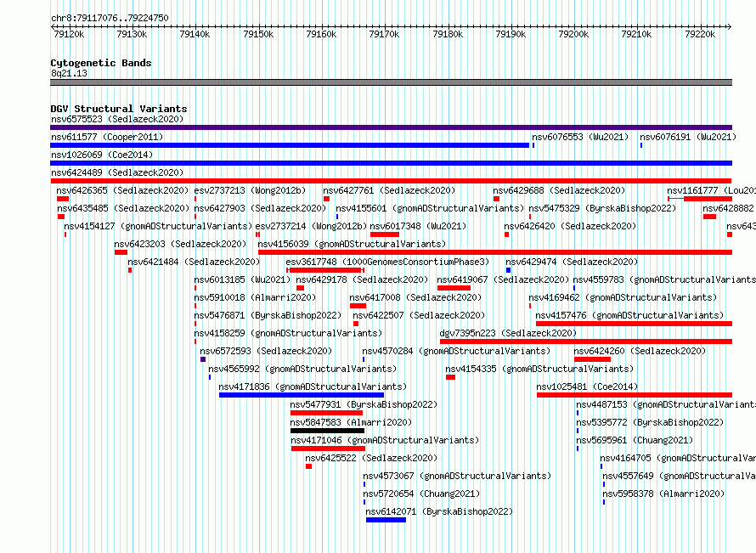The image size is (756, 553).
Task: Click the red dgv7395n223 variant bar
Action: pos(586,341)
